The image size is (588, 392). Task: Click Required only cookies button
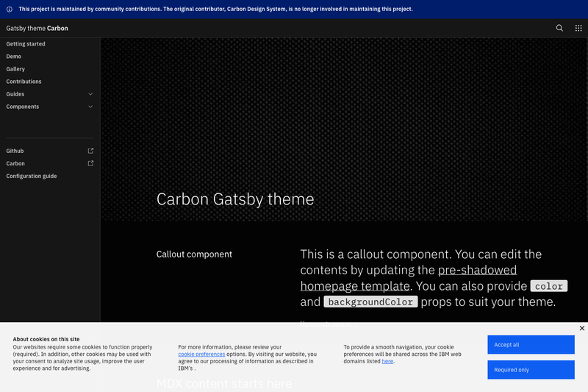pyautogui.click(x=531, y=370)
